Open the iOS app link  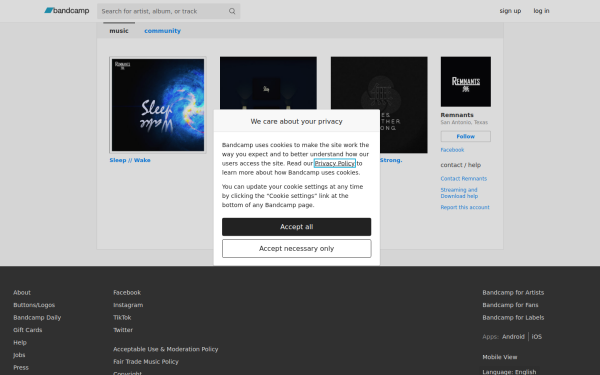(x=536, y=337)
